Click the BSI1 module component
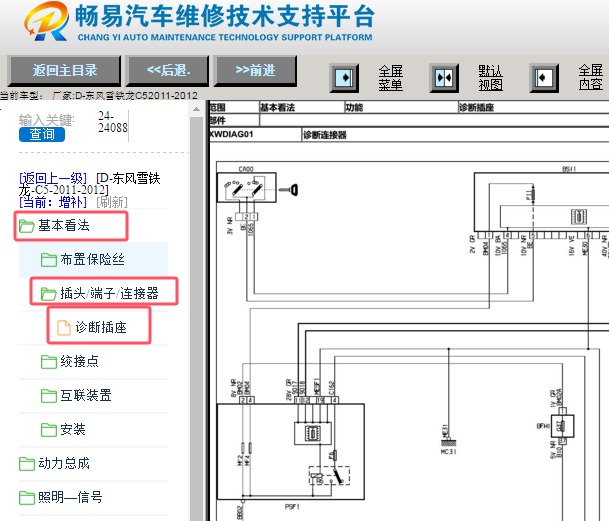Screen dimensions: 609x521 pyautogui.click(x=541, y=202)
